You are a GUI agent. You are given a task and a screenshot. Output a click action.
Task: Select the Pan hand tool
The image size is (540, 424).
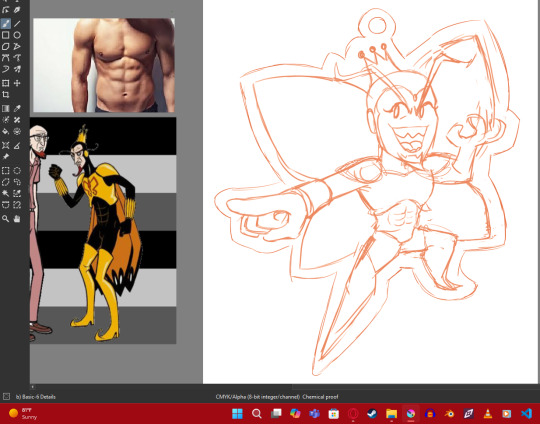[17, 219]
